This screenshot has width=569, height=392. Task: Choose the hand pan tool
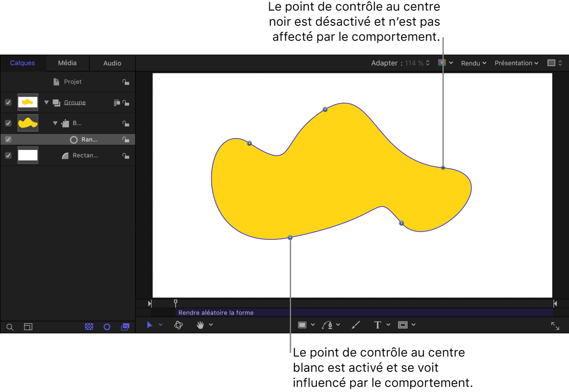(200, 325)
